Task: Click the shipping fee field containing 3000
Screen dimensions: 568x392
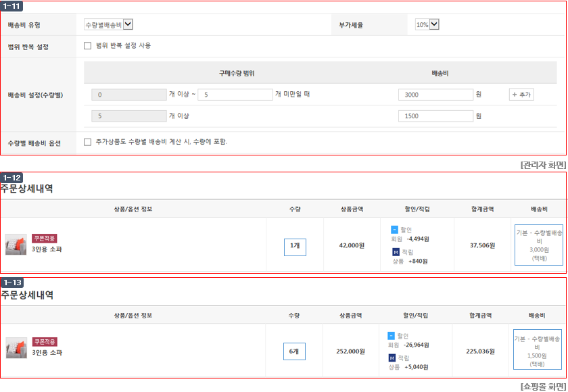Action: click(435, 95)
